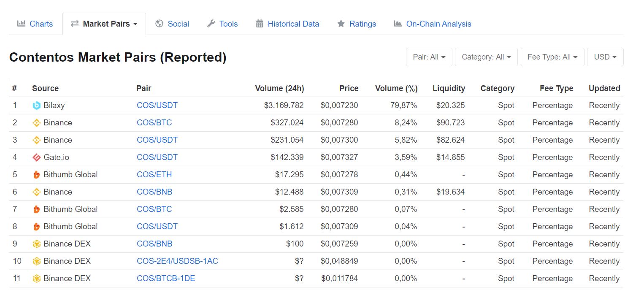Click Bithumb Global logo in COS/ETH row
Viewport: 644px width, 298px height.
coord(37,175)
